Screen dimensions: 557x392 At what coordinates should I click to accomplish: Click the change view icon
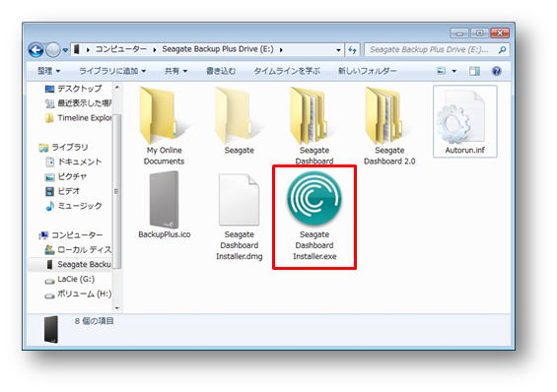[442, 71]
